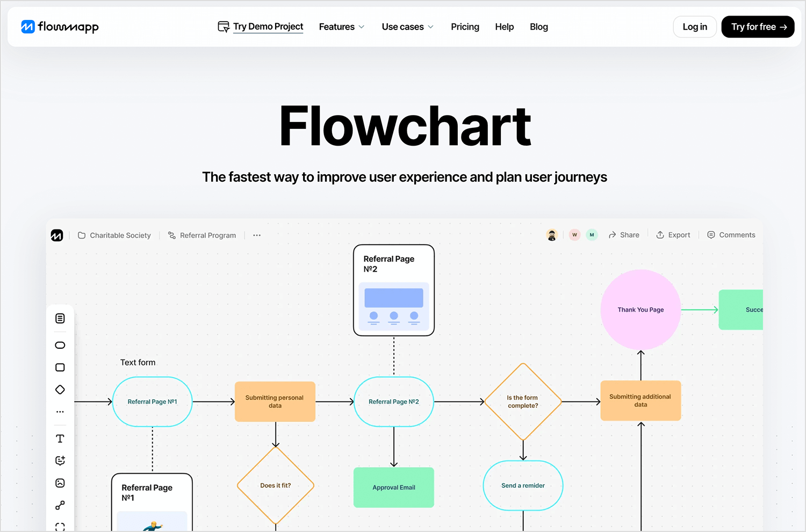Screen dimensions: 806x532
Task: Click the M collaborator avatar
Action: pos(592,235)
